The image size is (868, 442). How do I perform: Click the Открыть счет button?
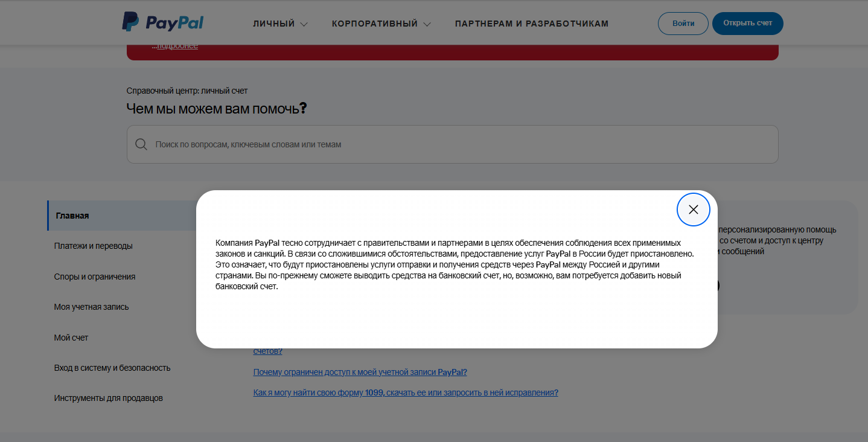coord(748,24)
